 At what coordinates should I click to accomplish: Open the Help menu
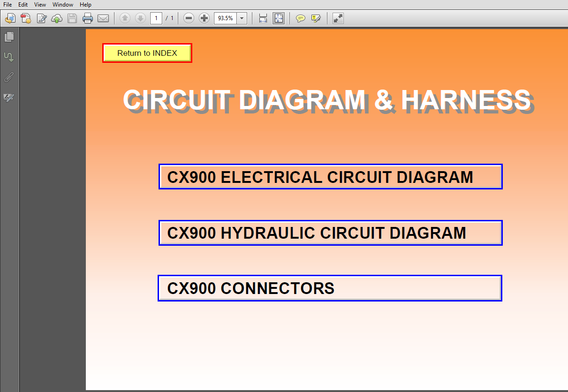(85, 5)
